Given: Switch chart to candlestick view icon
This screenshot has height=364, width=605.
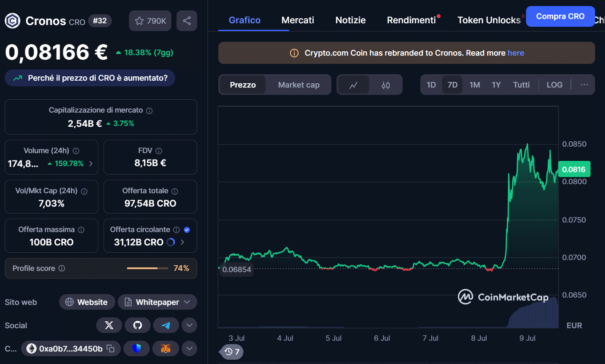Looking at the screenshot, I should tap(386, 85).
